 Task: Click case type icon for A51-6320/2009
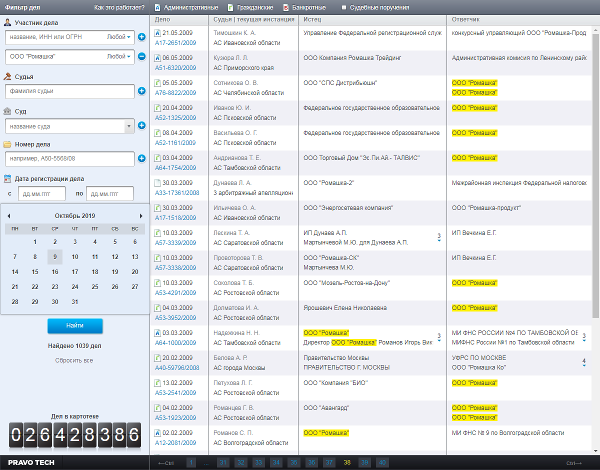[x=157, y=58]
